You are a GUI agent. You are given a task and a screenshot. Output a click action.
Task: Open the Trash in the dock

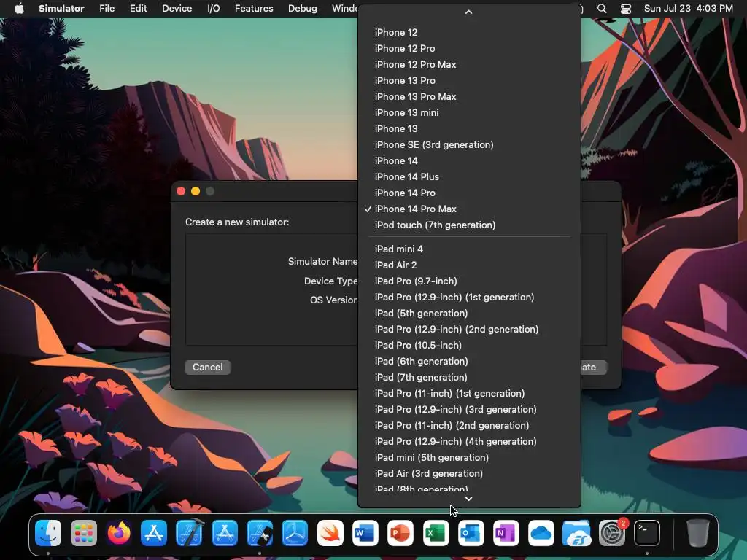click(x=697, y=533)
